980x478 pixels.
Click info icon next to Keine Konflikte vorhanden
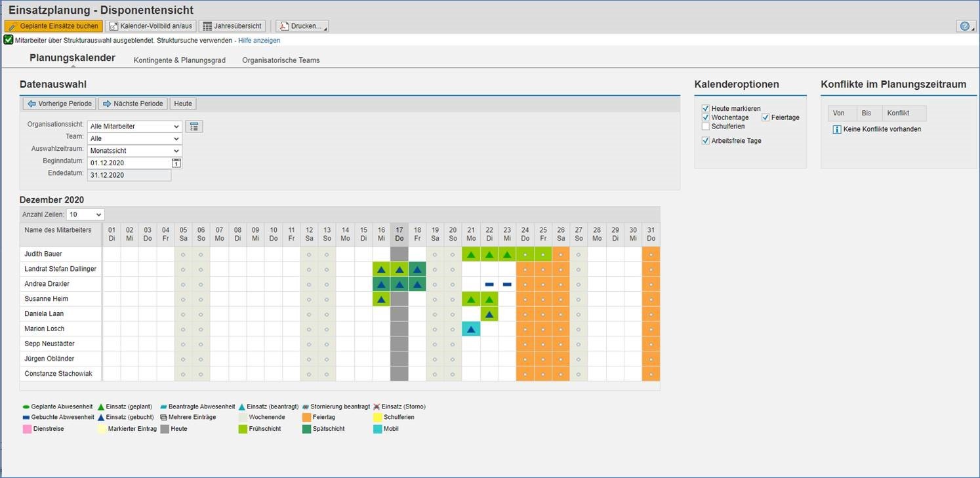pyautogui.click(x=837, y=129)
